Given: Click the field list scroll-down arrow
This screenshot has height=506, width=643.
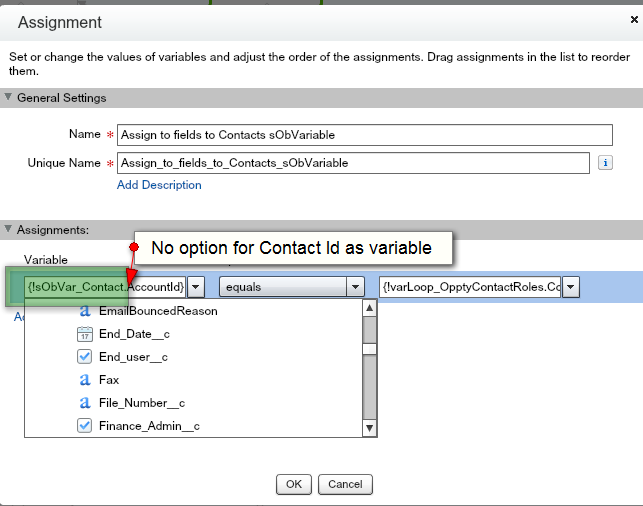Looking at the screenshot, I should coord(369,428).
